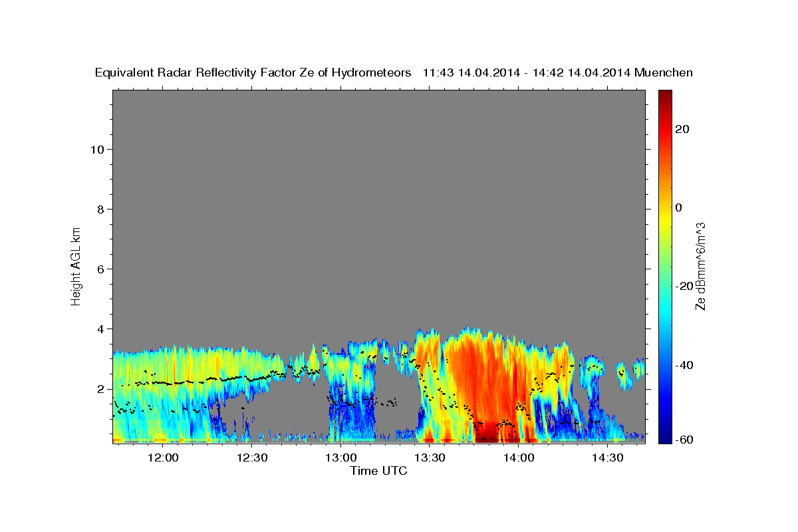
Task: Click the dark blue bottom of the colorbar
Action: [x=665, y=436]
